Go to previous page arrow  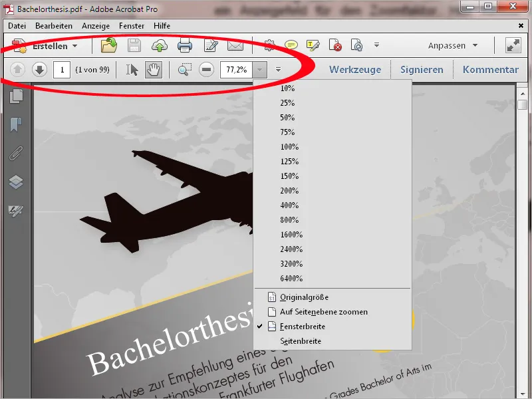pyautogui.click(x=17, y=70)
